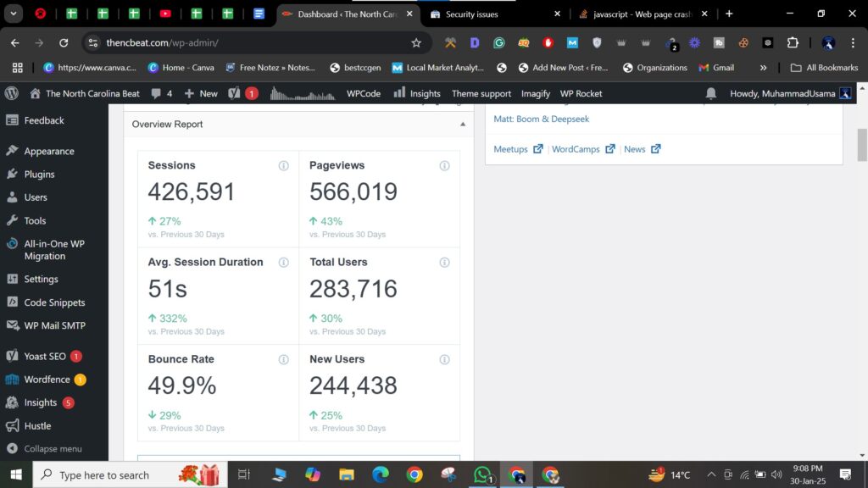Open WhatsApp from the taskbar
This screenshot has height=488, width=868.
point(482,475)
